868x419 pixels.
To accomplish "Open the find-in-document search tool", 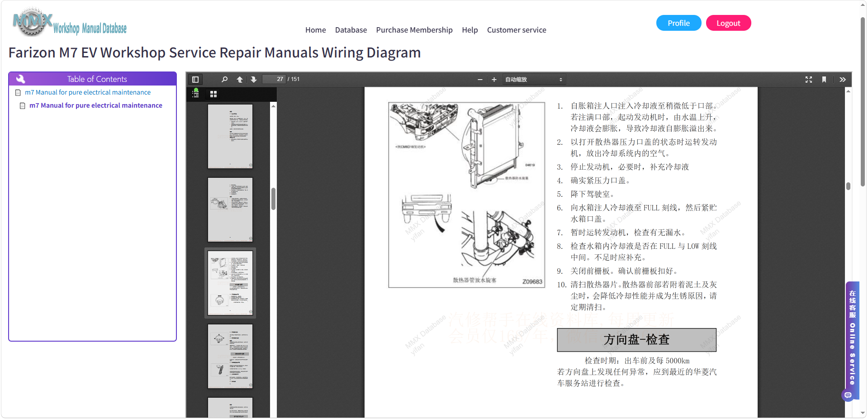I will [224, 80].
